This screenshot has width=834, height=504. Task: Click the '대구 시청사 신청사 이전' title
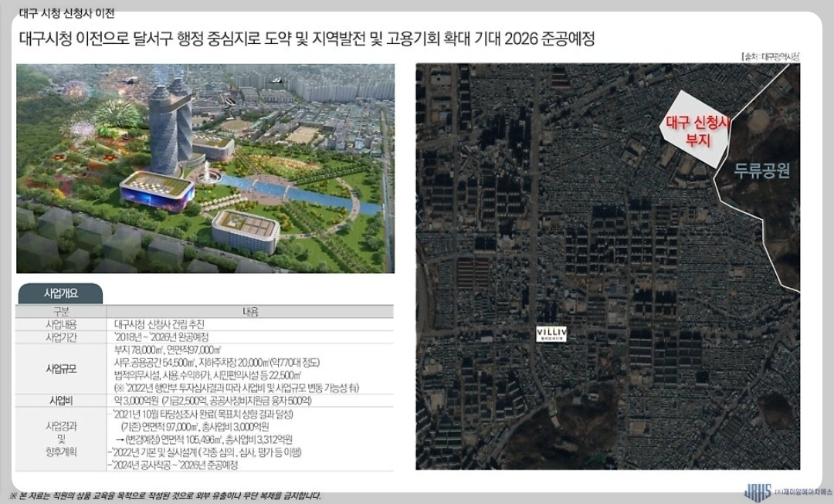(x=66, y=13)
